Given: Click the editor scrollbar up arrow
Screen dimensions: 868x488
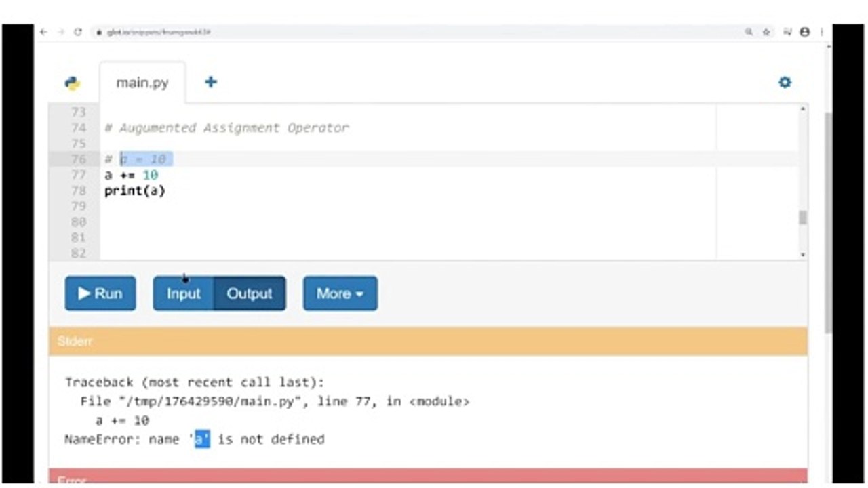Looking at the screenshot, I should 803,109.
